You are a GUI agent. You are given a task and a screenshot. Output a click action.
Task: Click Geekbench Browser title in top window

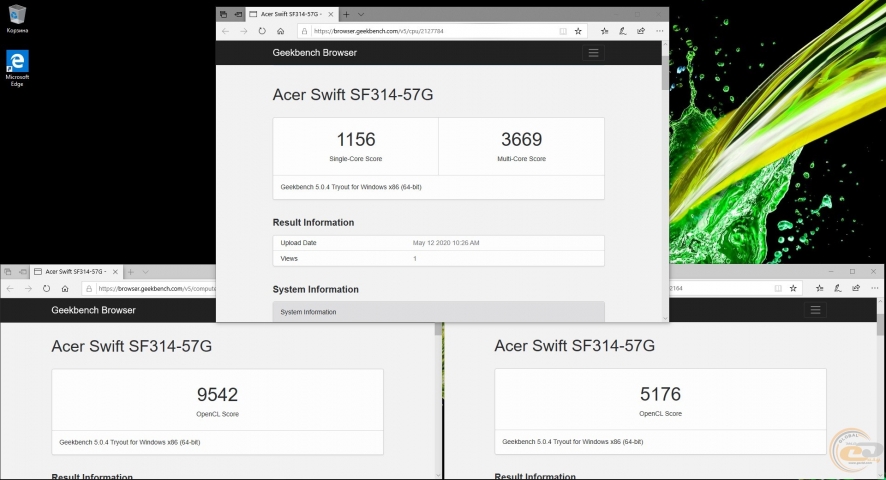click(315, 53)
